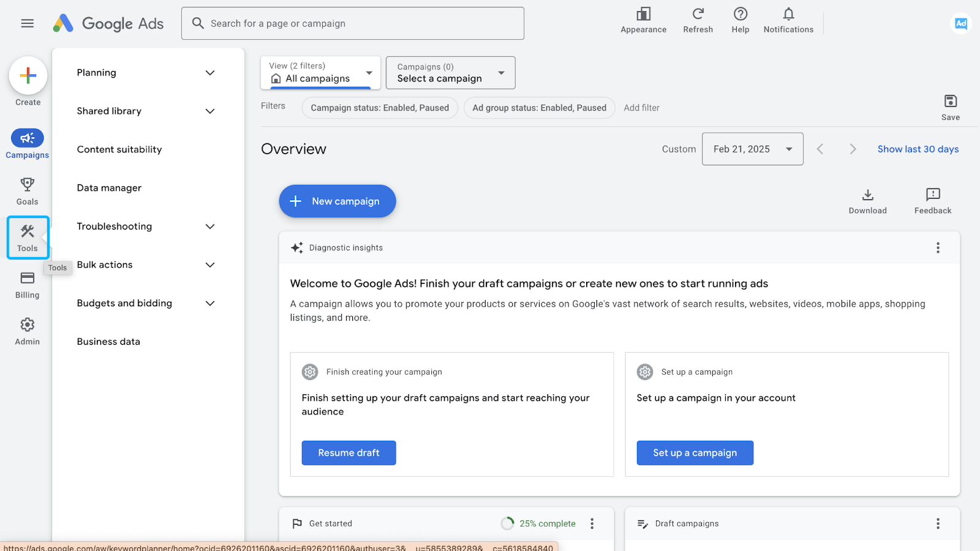Screen dimensions: 980x551
Task: Click Add filter
Action: [x=641, y=108]
